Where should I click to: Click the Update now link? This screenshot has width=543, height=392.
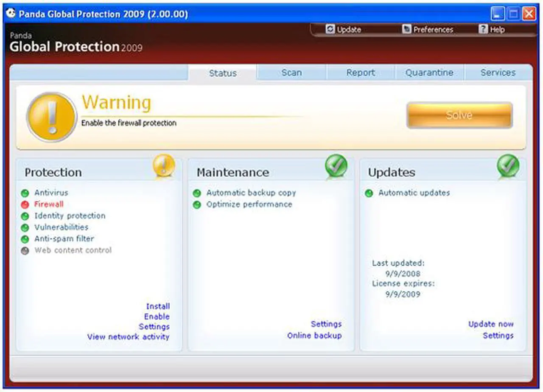point(491,324)
